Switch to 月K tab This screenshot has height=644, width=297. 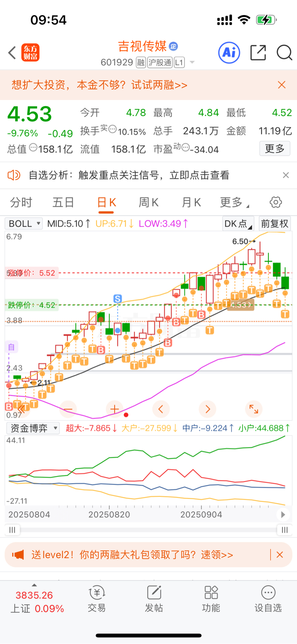(x=191, y=202)
